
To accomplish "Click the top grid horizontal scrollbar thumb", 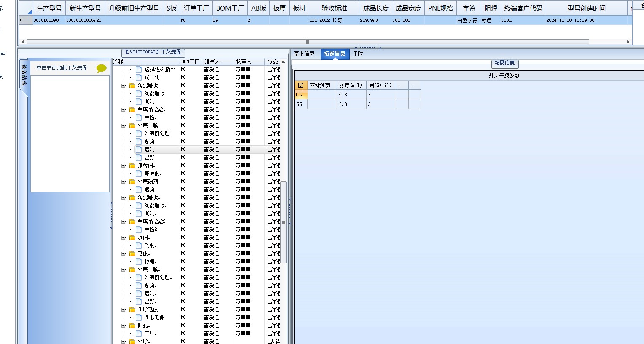I will pos(308,42).
